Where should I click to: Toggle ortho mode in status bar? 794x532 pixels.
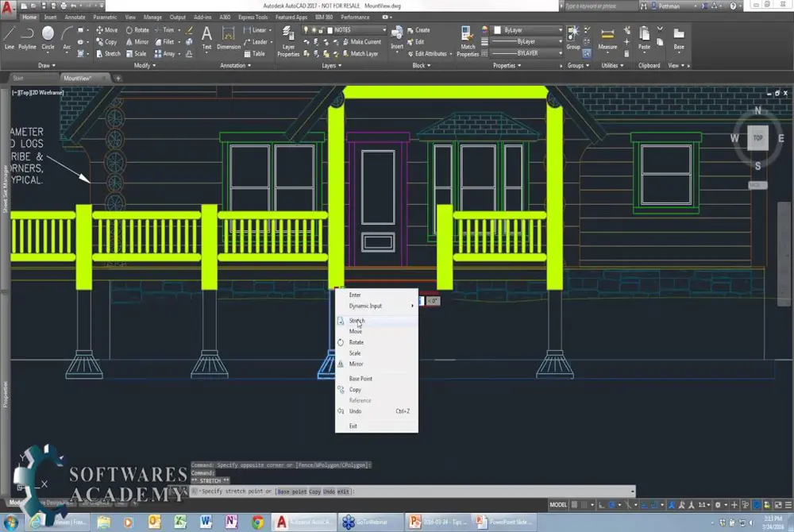(x=602, y=505)
